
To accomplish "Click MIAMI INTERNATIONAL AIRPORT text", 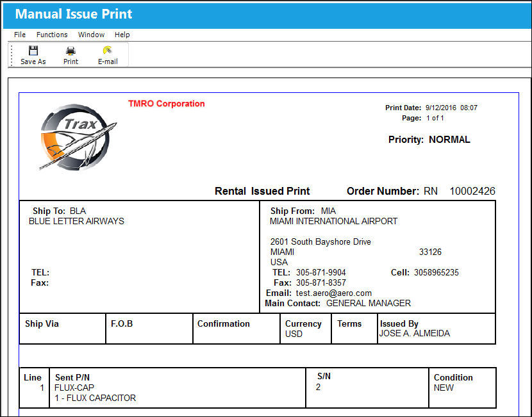I will (333, 221).
